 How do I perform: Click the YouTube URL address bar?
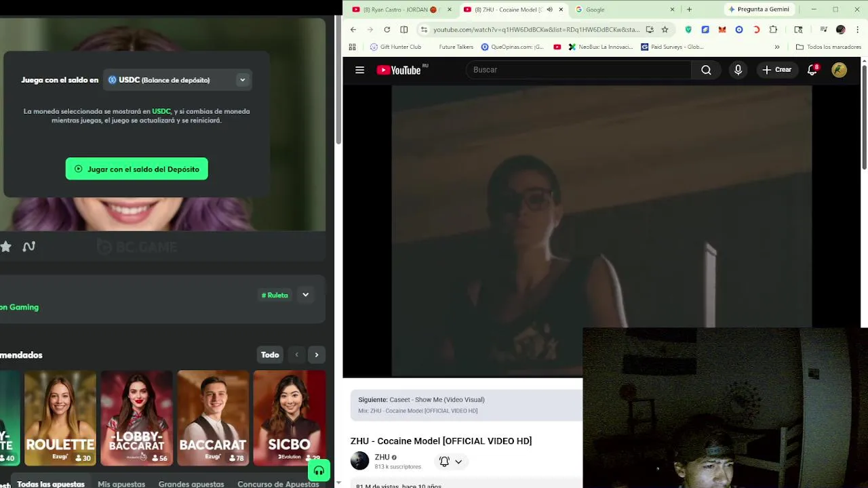pos(536,29)
